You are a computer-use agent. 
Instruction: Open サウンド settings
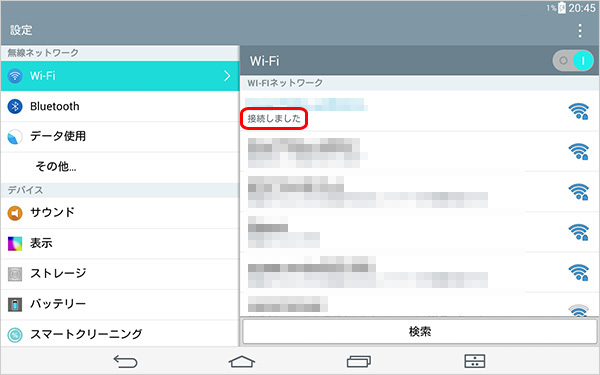click(120, 213)
